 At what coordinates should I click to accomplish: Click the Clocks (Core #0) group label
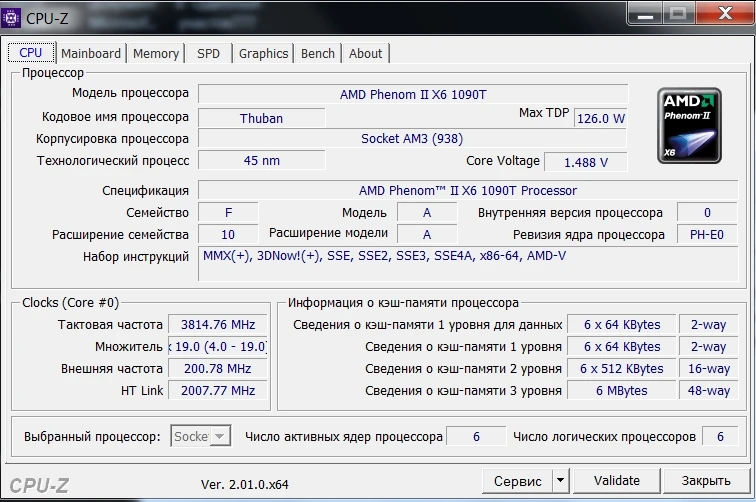(x=70, y=303)
